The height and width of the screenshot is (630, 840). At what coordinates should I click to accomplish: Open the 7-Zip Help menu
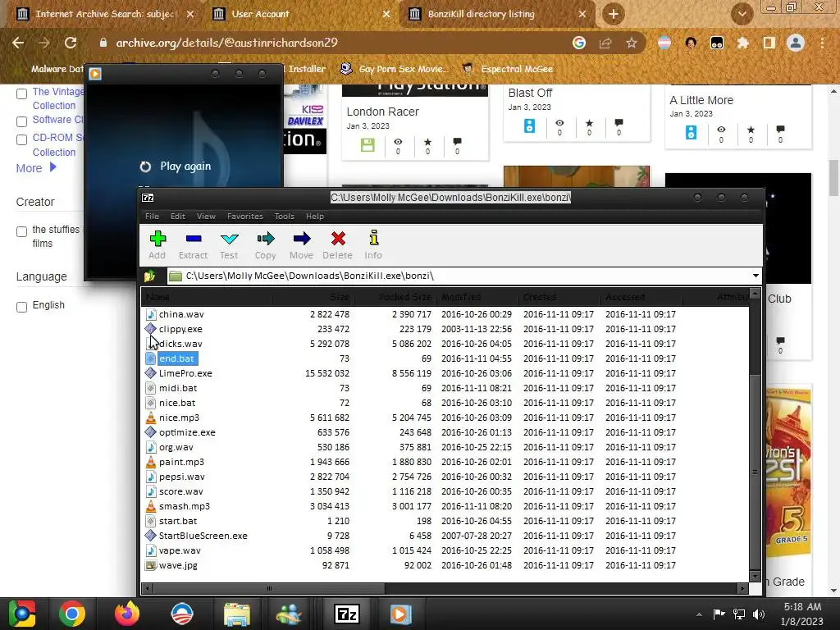tap(315, 217)
